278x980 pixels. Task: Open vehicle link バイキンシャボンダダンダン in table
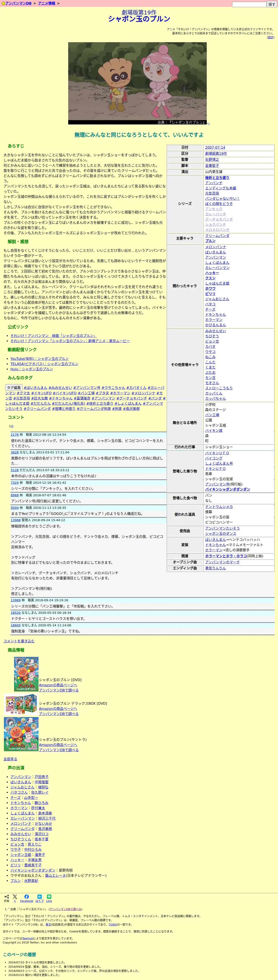coord(228,489)
